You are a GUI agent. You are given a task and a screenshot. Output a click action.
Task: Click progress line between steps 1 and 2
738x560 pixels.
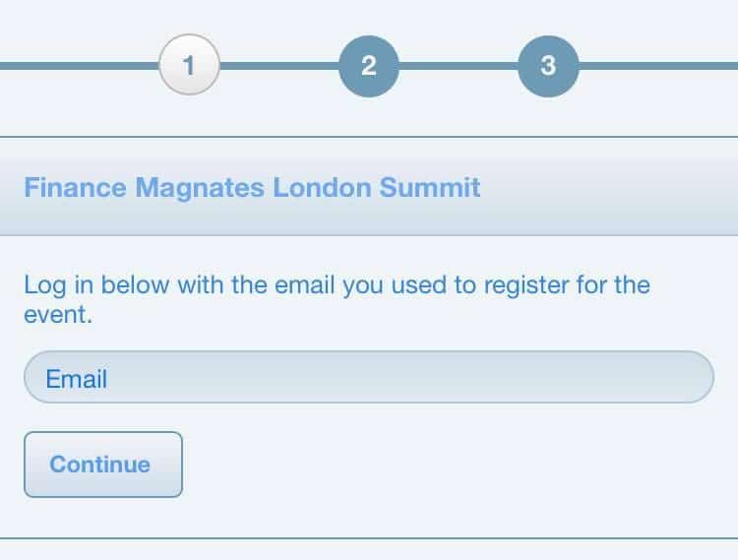pyautogui.click(x=278, y=66)
